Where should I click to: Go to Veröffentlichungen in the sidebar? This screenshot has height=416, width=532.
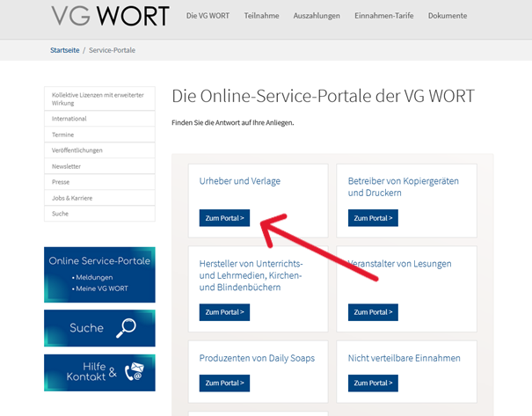[99, 150]
